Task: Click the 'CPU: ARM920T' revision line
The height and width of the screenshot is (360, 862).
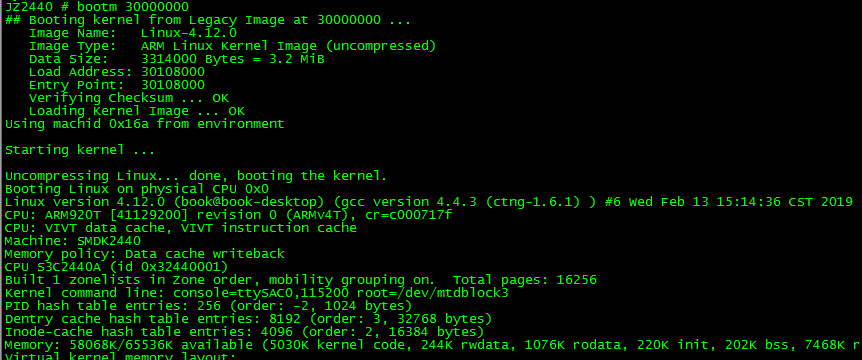Action: tap(228, 215)
